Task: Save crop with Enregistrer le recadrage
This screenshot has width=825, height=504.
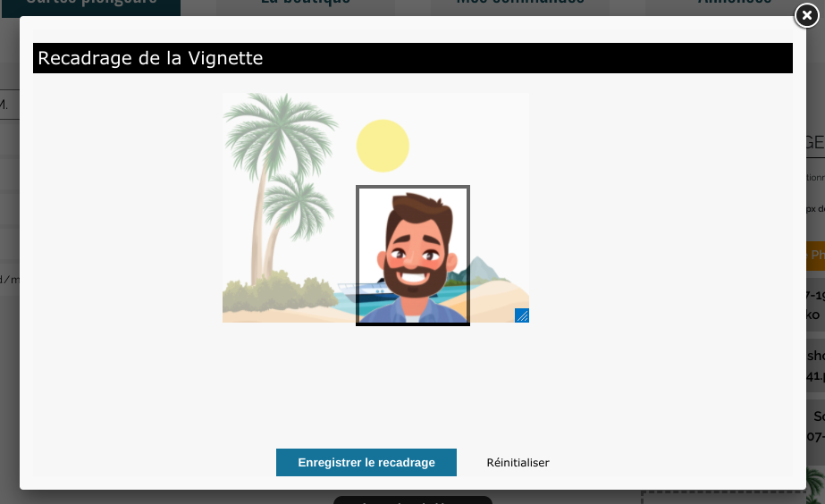Action: click(x=366, y=462)
